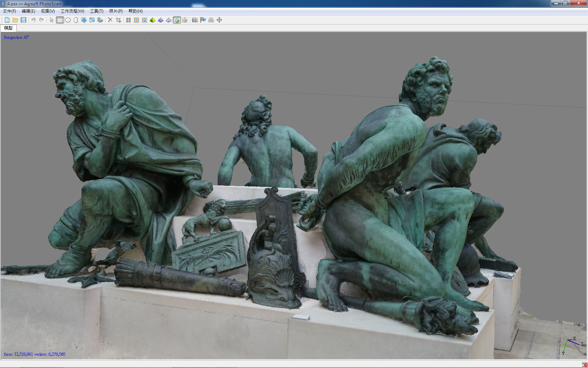Close the PhotoScan window
Image resolution: width=588 pixels, height=368 pixels.
coord(579,3)
